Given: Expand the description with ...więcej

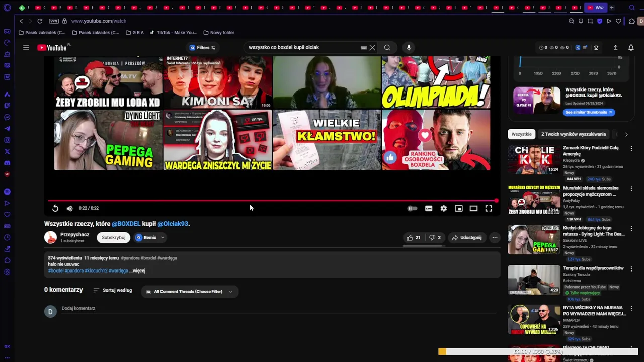Looking at the screenshot, I should tap(137, 270).
